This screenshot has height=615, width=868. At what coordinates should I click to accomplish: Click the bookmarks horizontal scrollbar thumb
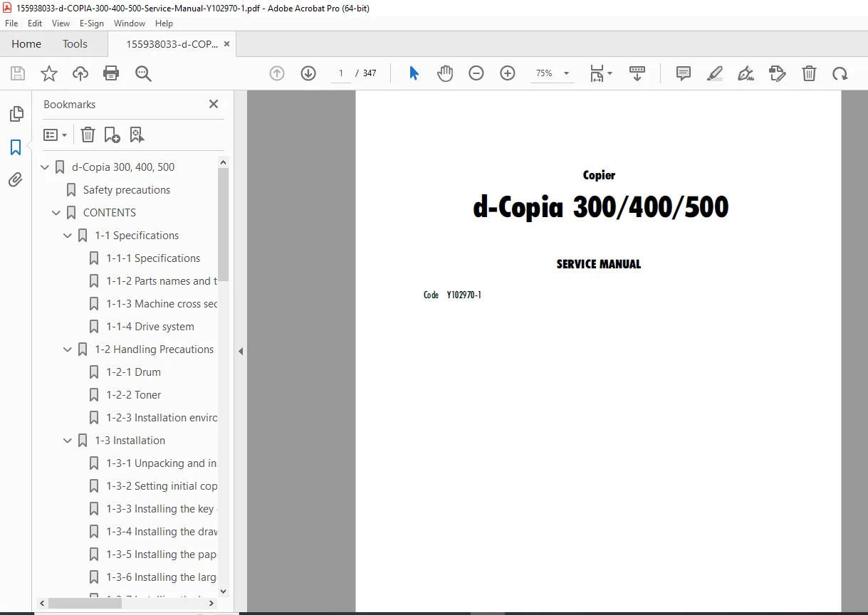[x=85, y=603]
